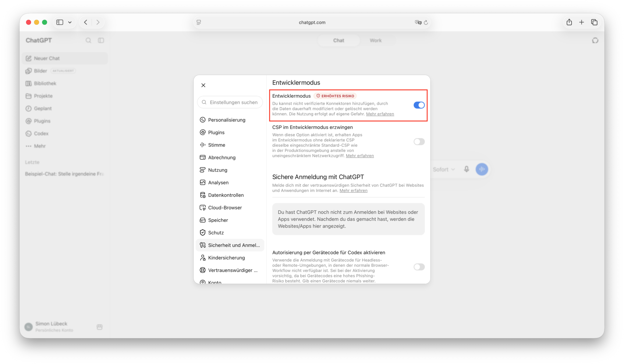The height and width of the screenshot is (364, 624).
Task: Start voice mode with the blue waveform button
Action: [x=482, y=169]
